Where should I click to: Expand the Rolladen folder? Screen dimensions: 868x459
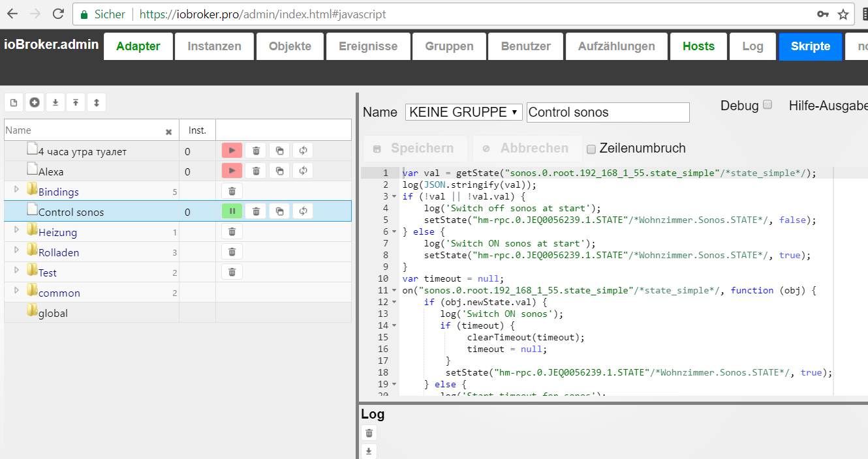(17, 250)
